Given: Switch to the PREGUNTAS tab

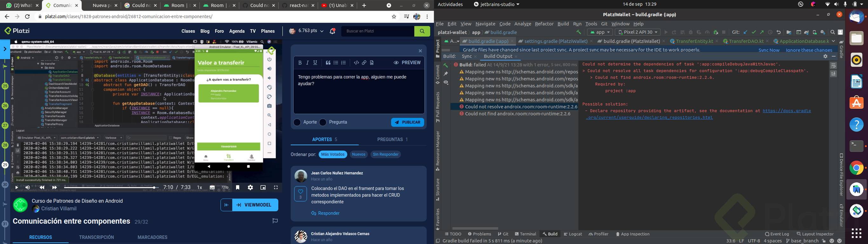Looking at the screenshot, I should point(393,139).
